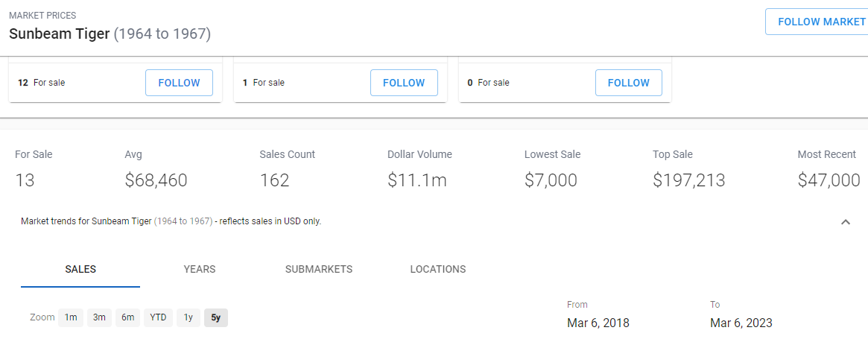
Task: Follow the submarket with 12 for sale
Action: pos(179,83)
